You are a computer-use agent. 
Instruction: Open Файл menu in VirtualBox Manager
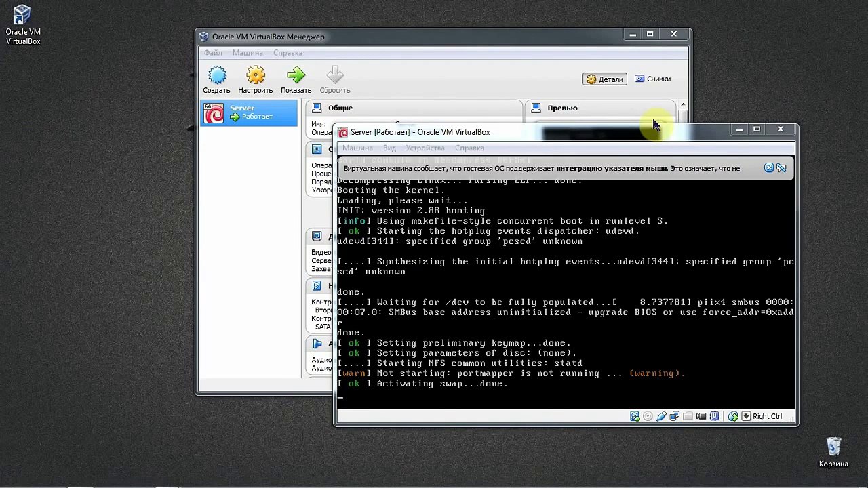click(x=213, y=53)
